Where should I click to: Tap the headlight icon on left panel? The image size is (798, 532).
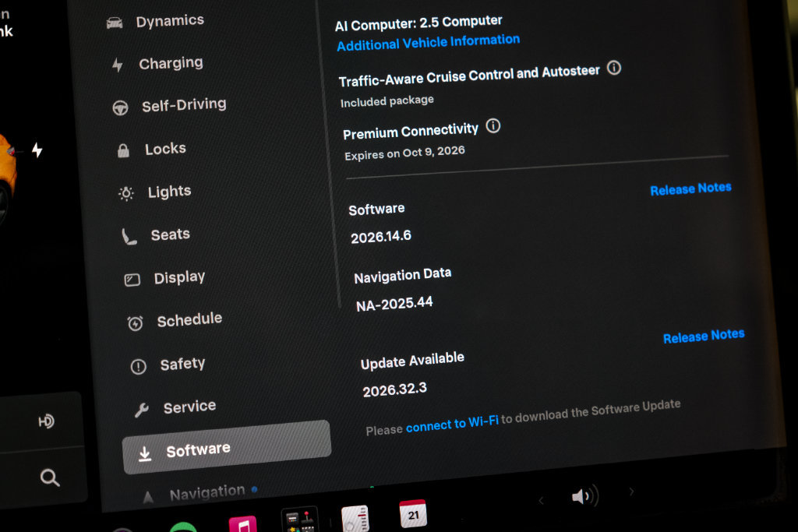tap(46, 421)
